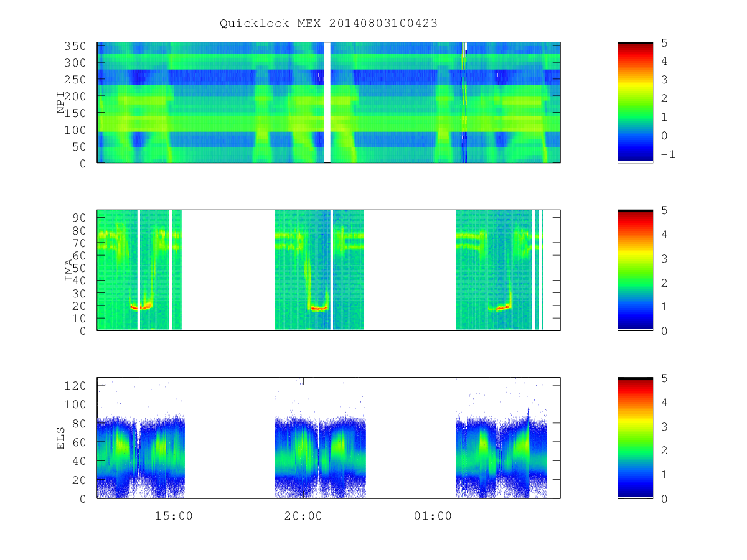Click the ELS panel color scale bar
This screenshot has height=560, width=747.
point(635,437)
